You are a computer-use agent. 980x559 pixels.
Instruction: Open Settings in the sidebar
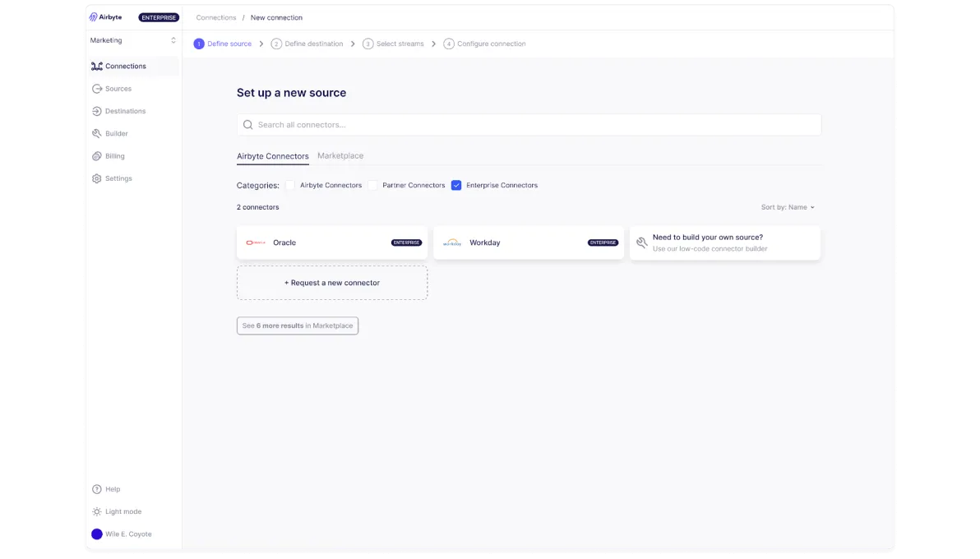pyautogui.click(x=134, y=179)
